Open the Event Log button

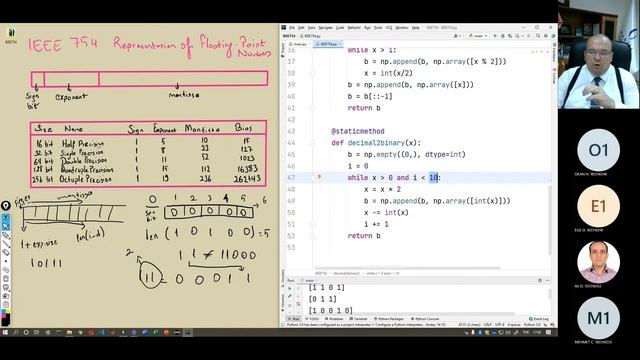[x=539, y=319]
